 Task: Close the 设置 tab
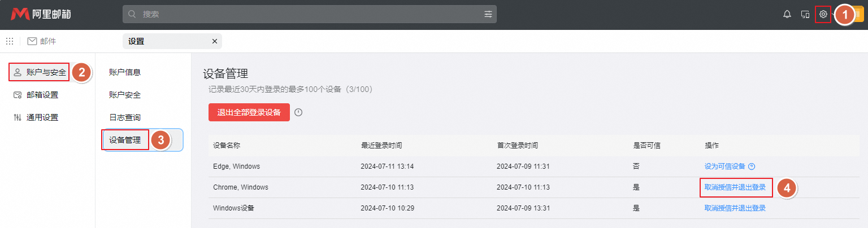tap(214, 41)
